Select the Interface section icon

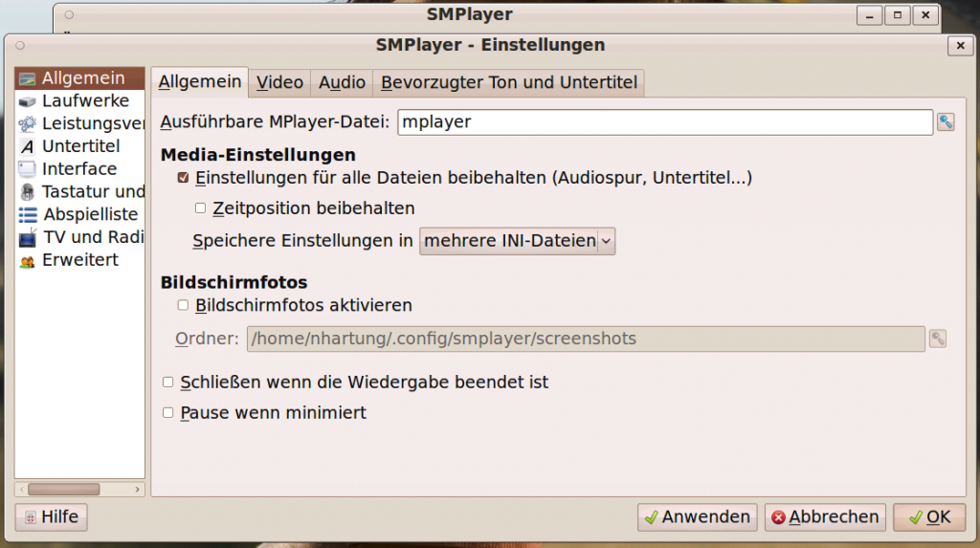(x=28, y=169)
